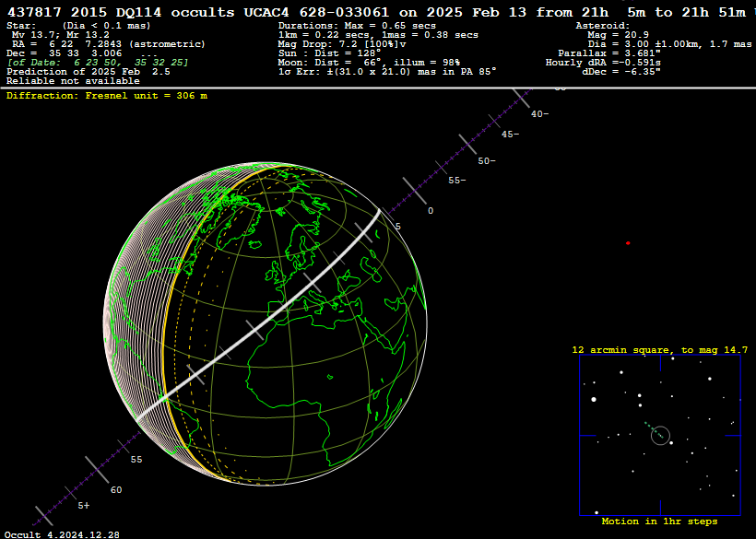Viewport: 756px width, 539px height.
Task: Click the "55-" time marker label
Action: tap(457, 181)
